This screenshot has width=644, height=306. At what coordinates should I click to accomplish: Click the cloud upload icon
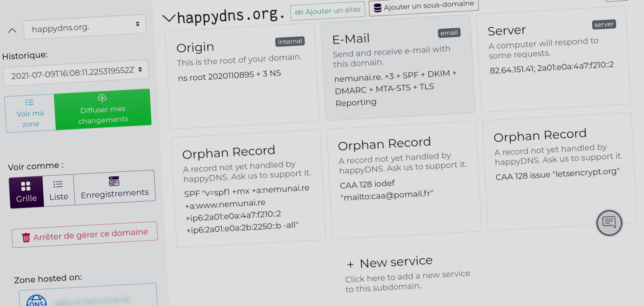click(102, 98)
